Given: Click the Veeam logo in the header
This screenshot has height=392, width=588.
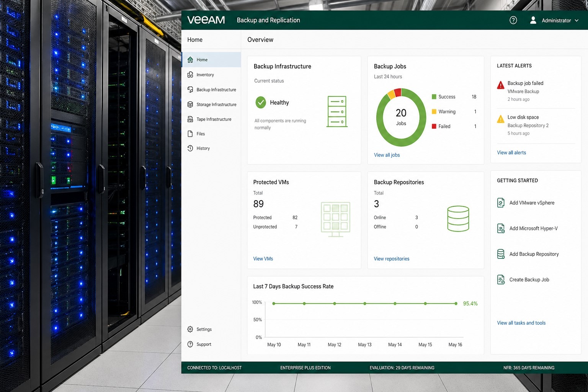Looking at the screenshot, I should click(x=206, y=20).
